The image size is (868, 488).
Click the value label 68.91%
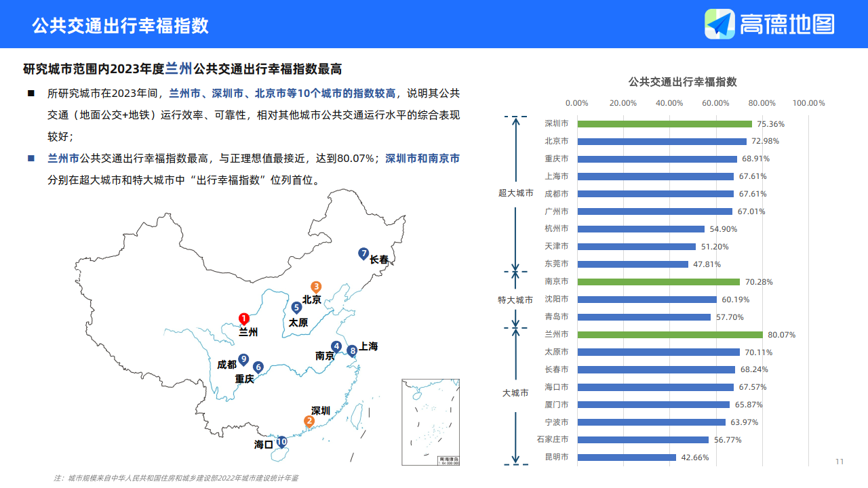pyautogui.click(x=755, y=159)
